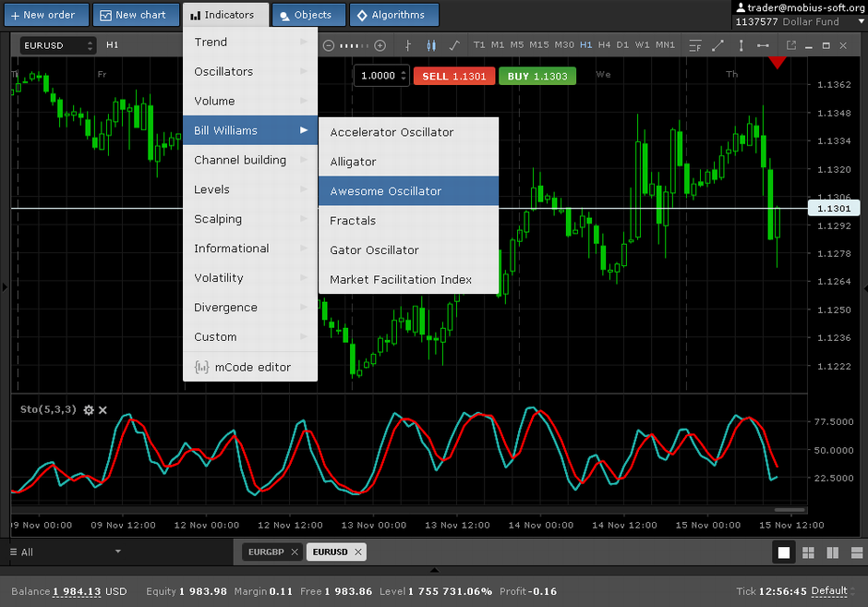This screenshot has height=607, width=868.
Task: Open the account selector dropdown arrow
Action: pos(861,21)
